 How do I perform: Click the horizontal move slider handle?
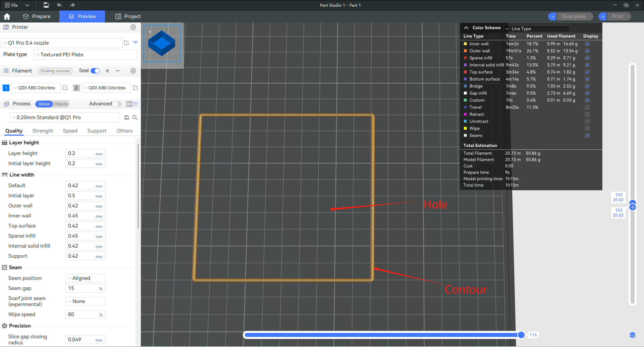(521, 335)
